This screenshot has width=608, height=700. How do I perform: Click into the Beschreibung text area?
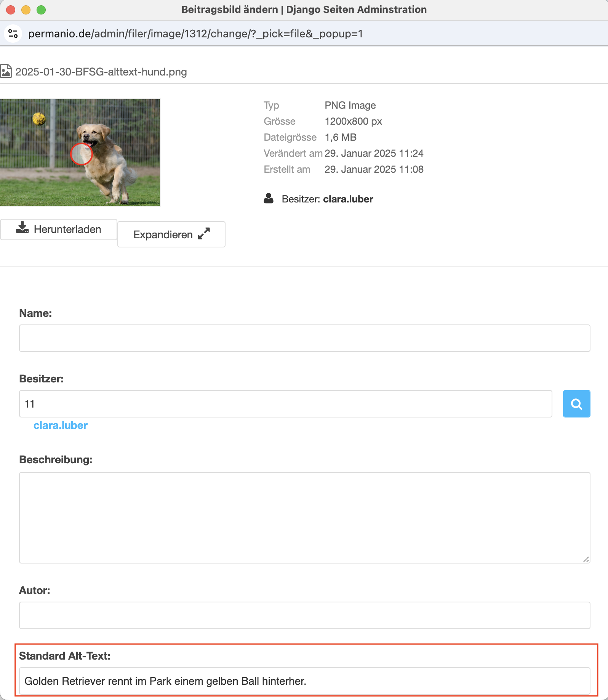tap(304, 518)
